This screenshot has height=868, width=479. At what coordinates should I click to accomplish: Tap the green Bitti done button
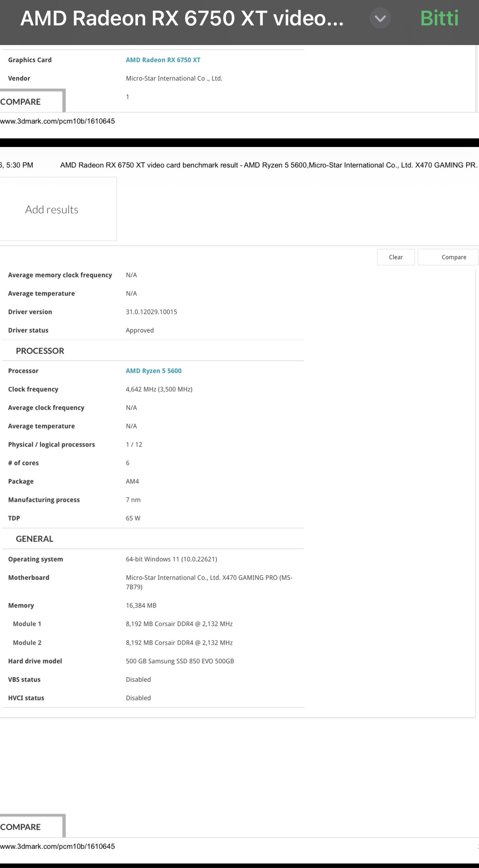(x=439, y=18)
